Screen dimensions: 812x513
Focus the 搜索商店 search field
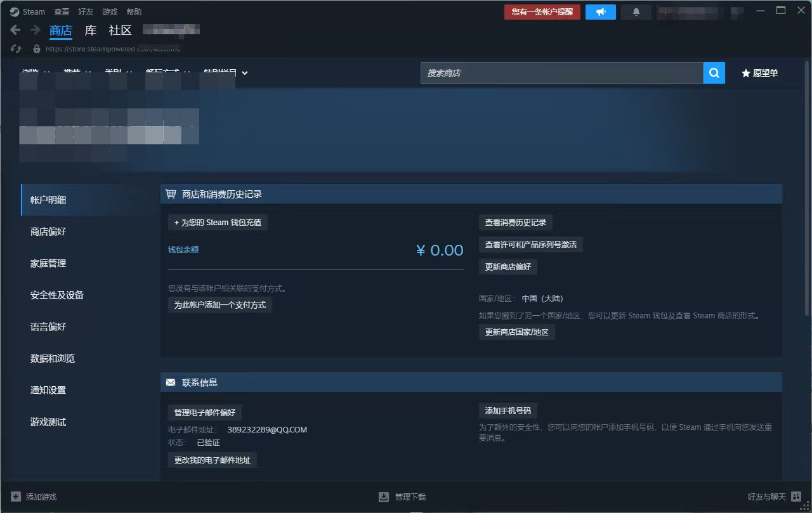[x=562, y=73]
